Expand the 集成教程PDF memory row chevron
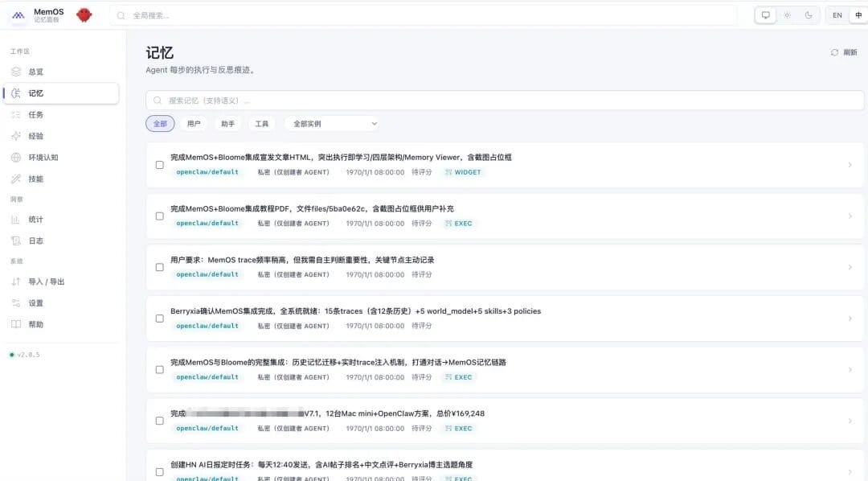The width and height of the screenshot is (868, 481). click(850, 216)
